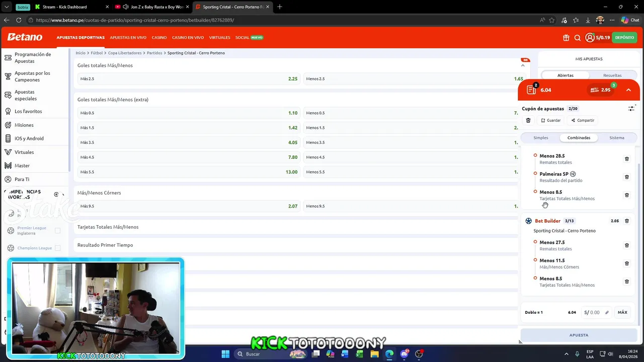Expand Tarjetas Totales Más/Menos market
The width and height of the screenshot is (644, 362).
pos(296,227)
